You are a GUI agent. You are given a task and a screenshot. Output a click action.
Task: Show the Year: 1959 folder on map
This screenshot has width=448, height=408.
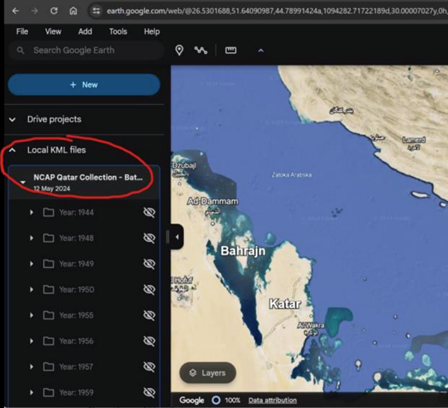149,392
